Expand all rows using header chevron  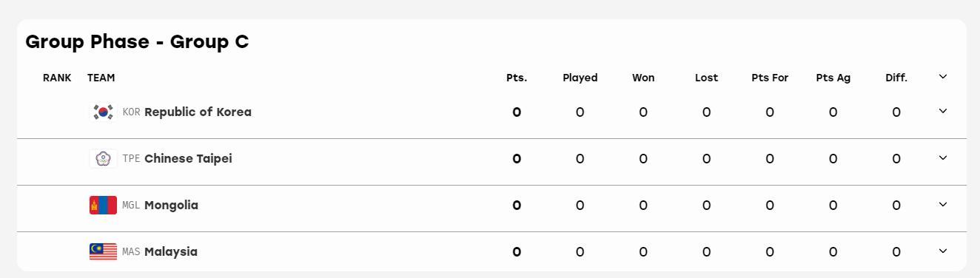(x=943, y=76)
